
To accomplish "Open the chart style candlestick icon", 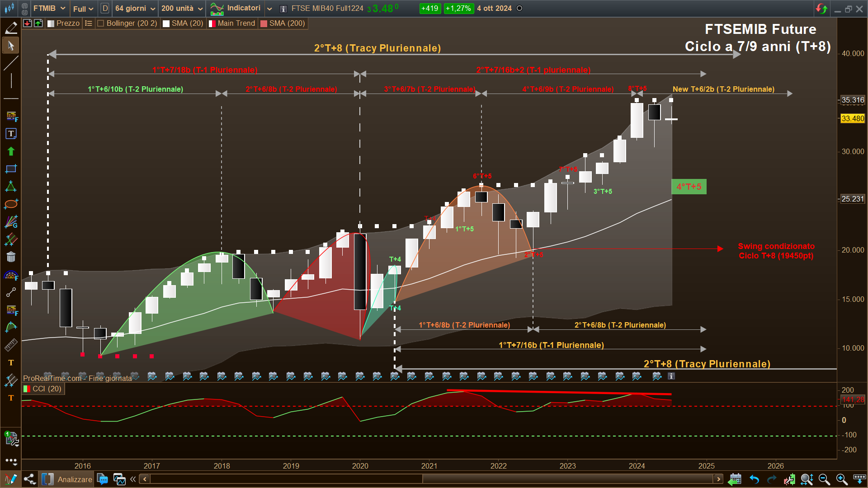I will point(9,8).
